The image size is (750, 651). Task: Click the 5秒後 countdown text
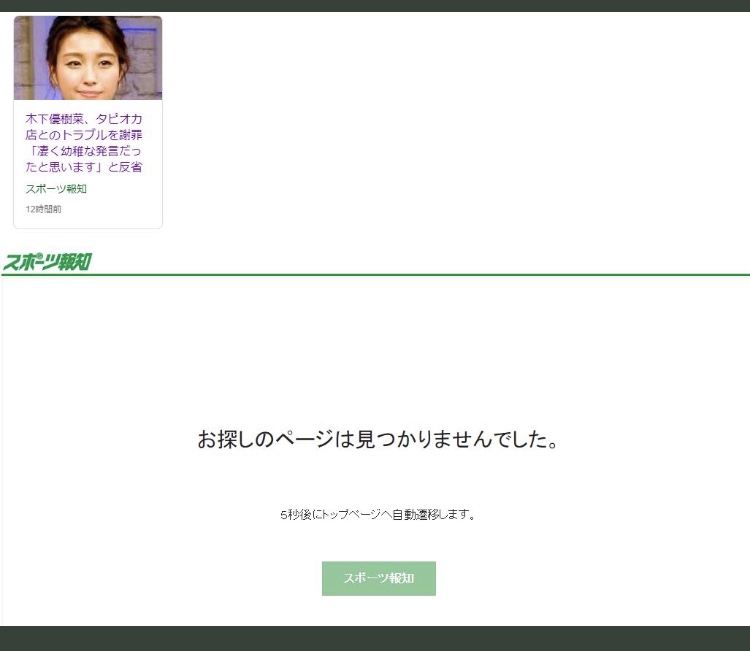(x=296, y=515)
